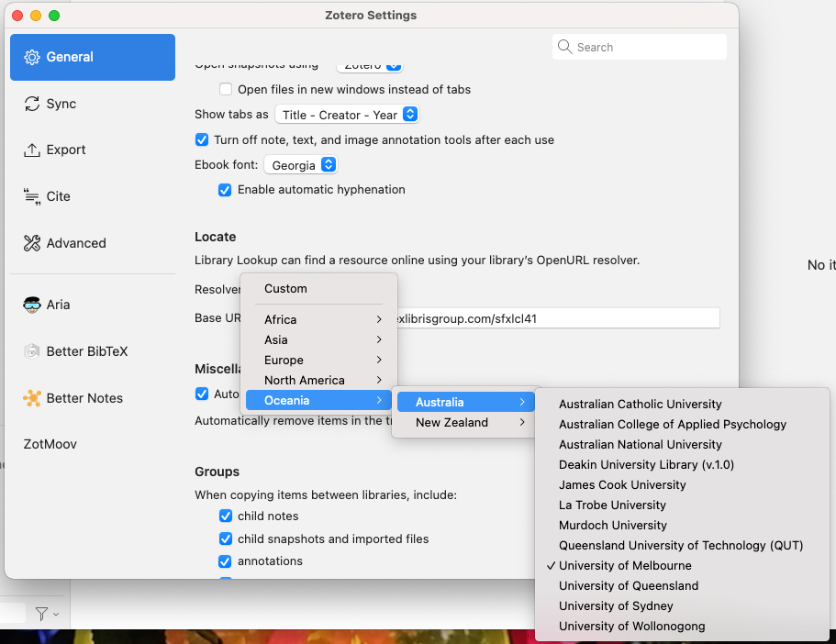Choose Australian National University
This screenshot has height=644, width=836.
pos(683,445)
